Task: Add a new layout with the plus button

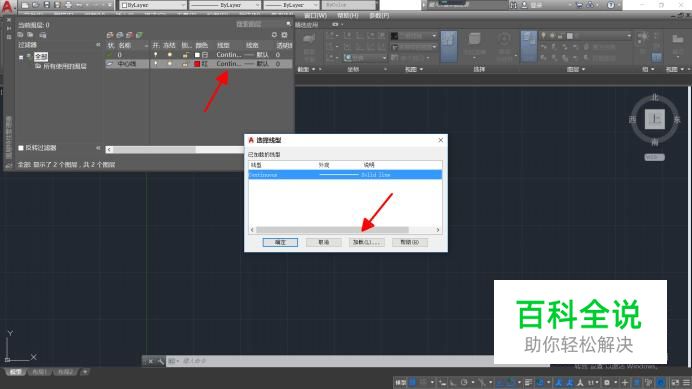Action: click(85, 372)
